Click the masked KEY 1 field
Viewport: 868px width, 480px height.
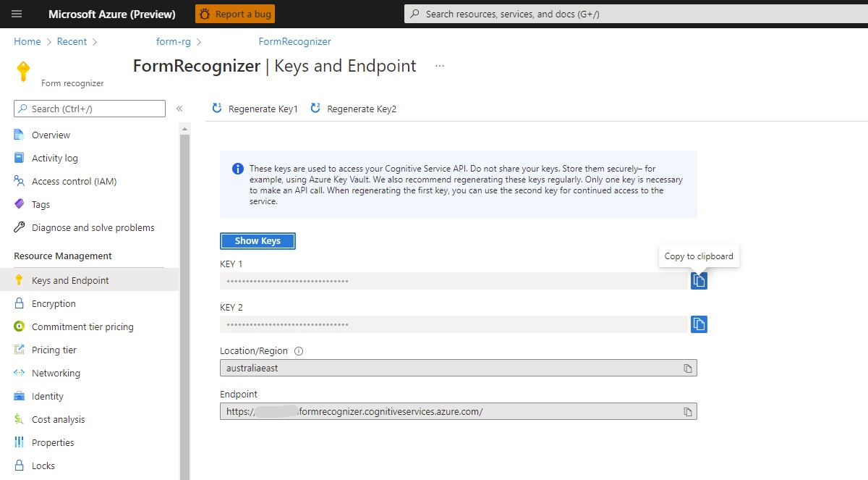pos(454,281)
